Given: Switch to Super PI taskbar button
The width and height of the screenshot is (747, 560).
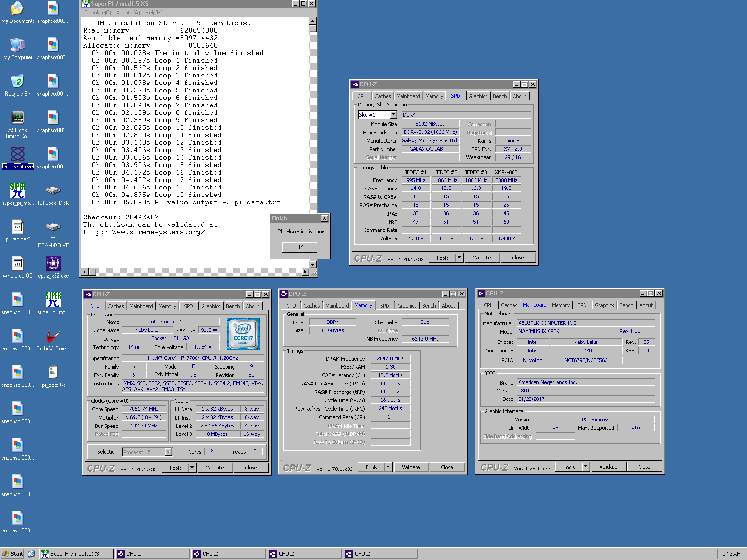Looking at the screenshot, I should click(x=77, y=554).
